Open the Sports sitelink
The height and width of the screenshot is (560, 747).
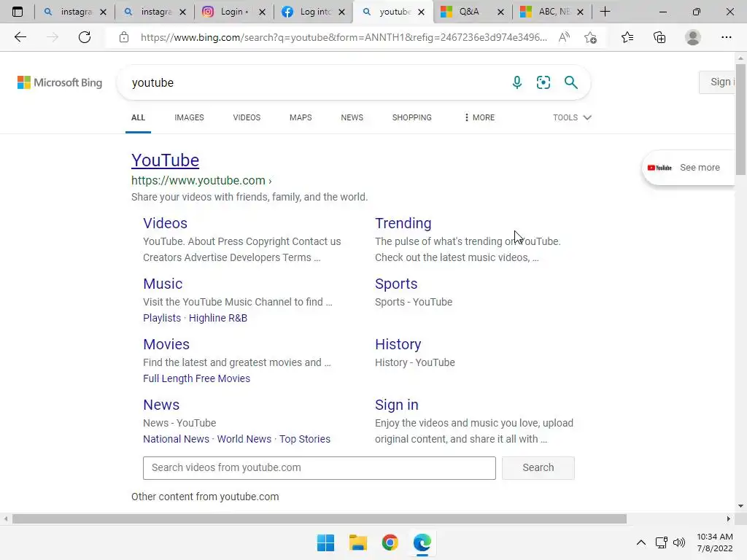(x=396, y=284)
